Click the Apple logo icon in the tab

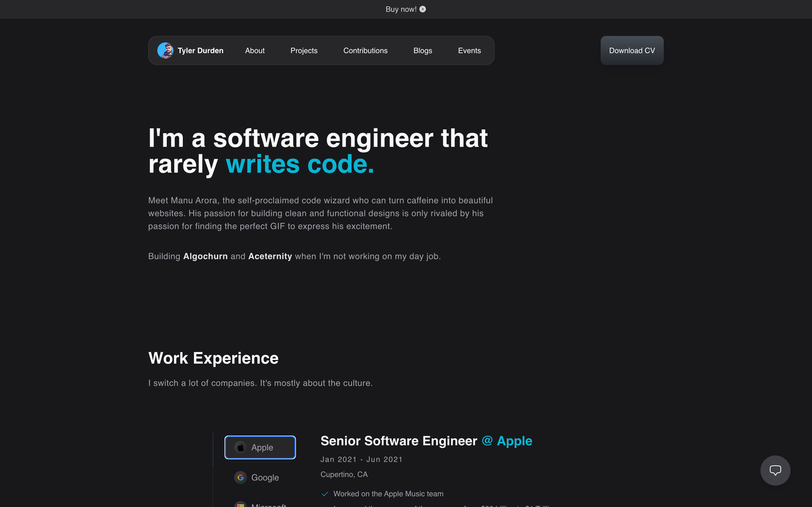click(240, 447)
